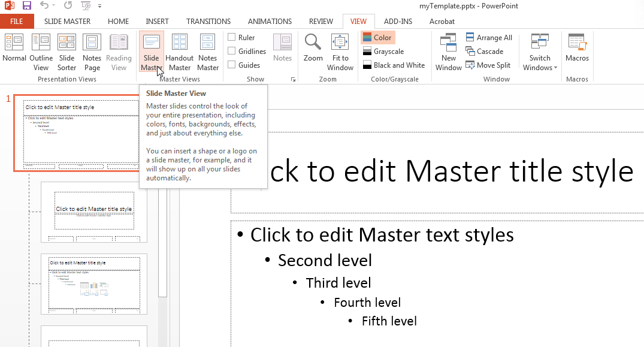Open Reading View
The image size is (644, 347).
point(119,51)
